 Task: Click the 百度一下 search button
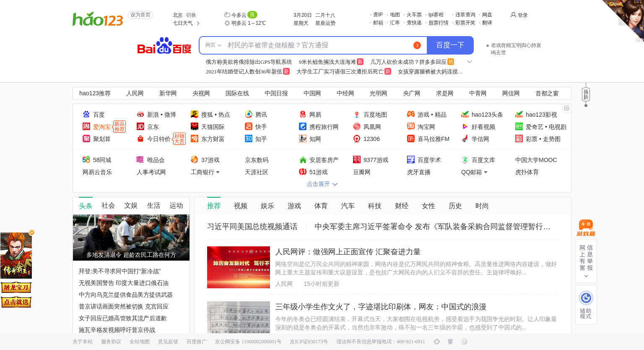(x=450, y=45)
